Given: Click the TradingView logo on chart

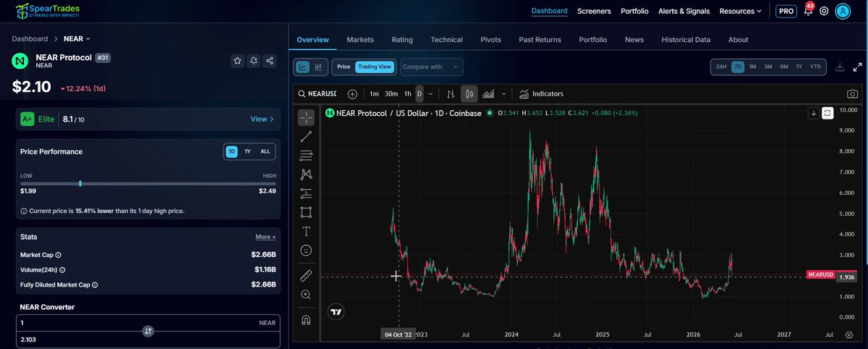Looking at the screenshot, I should 336,312.
